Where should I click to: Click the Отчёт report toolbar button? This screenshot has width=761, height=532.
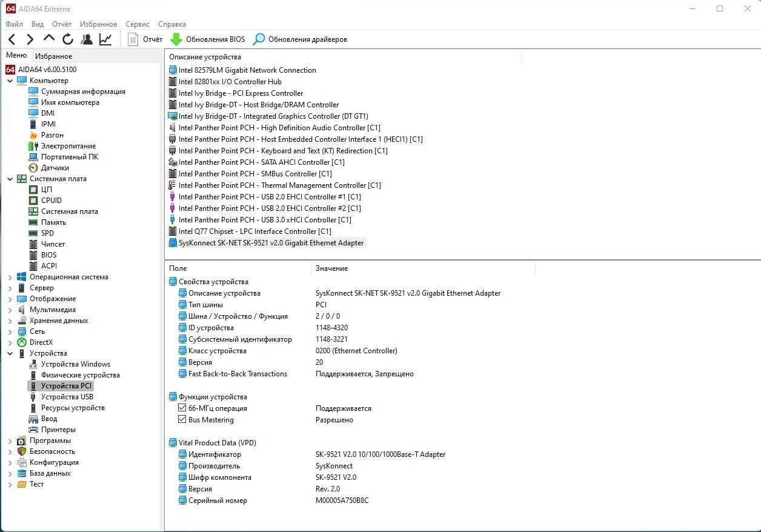click(145, 39)
